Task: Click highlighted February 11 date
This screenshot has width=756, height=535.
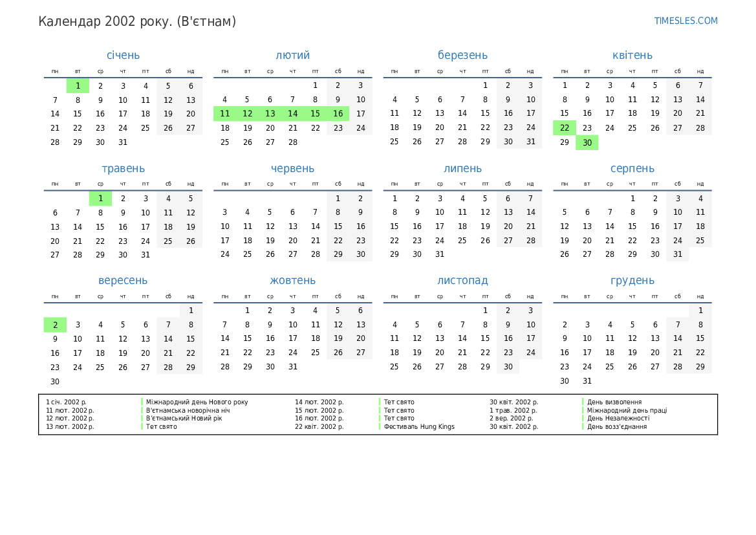Action: click(224, 114)
